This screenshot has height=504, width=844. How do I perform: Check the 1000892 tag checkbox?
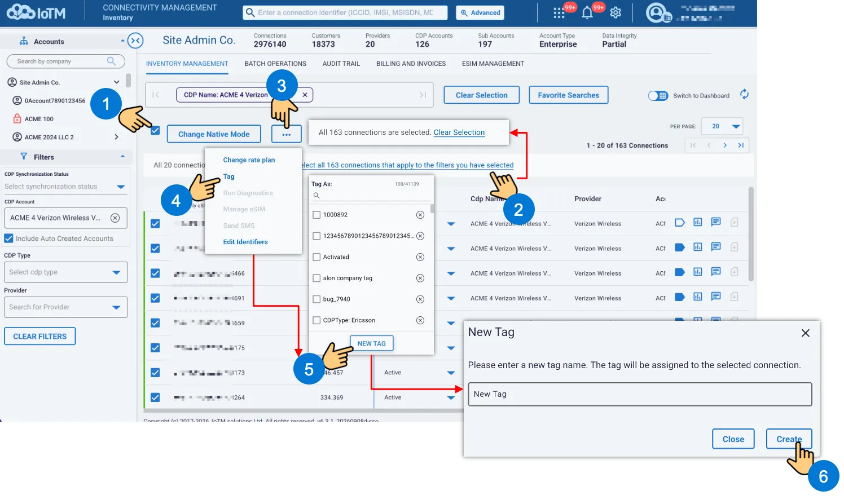(317, 215)
